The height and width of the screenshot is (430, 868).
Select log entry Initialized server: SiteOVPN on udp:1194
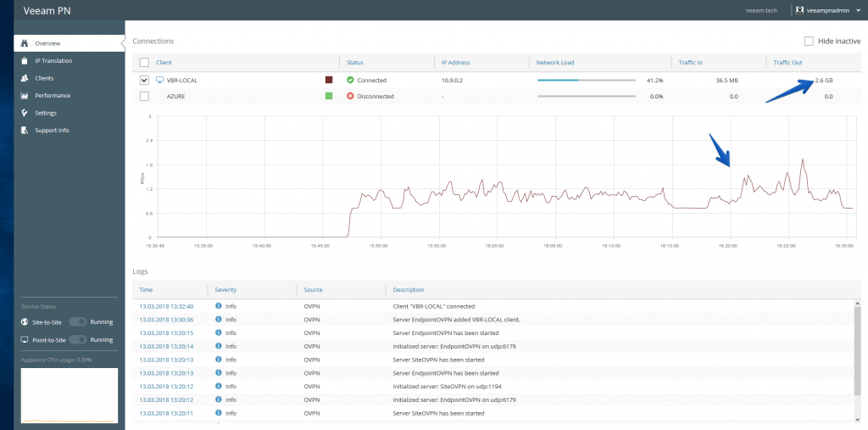448,386
